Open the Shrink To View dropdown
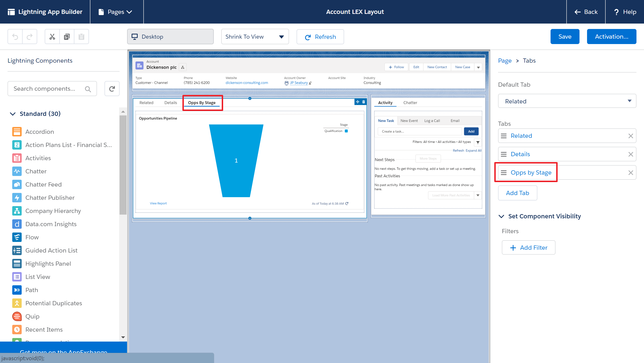 tap(255, 37)
